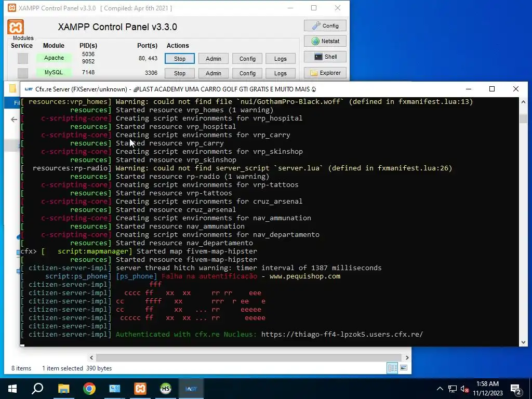Open File Explorer from taskbar

63,389
